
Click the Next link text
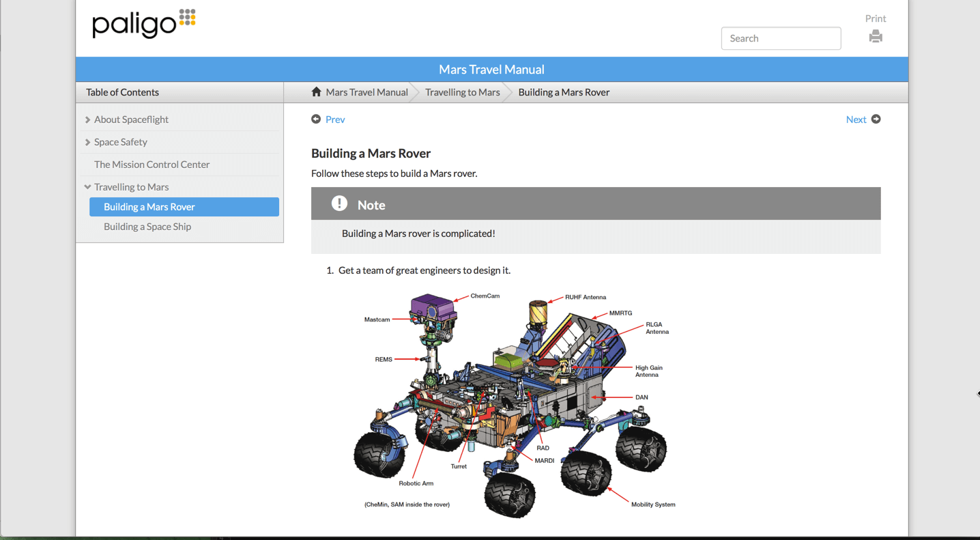(x=856, y=119)
